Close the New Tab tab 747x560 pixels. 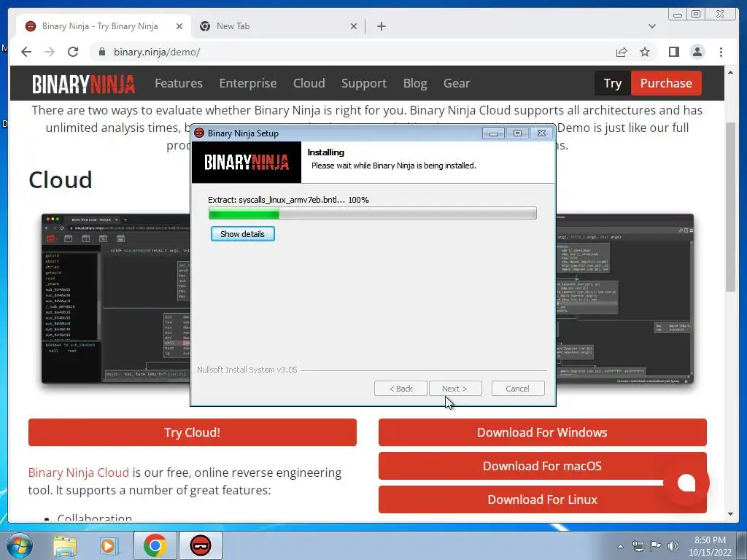point(354,26)
